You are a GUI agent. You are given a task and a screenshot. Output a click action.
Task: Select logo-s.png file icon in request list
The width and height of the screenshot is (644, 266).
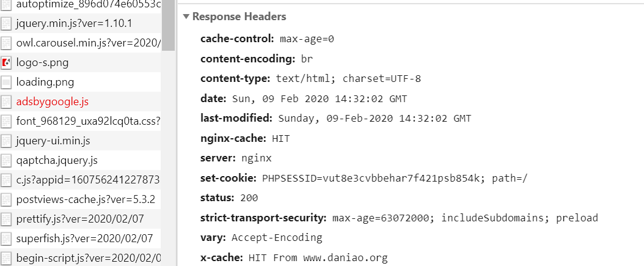coord(6,63)
